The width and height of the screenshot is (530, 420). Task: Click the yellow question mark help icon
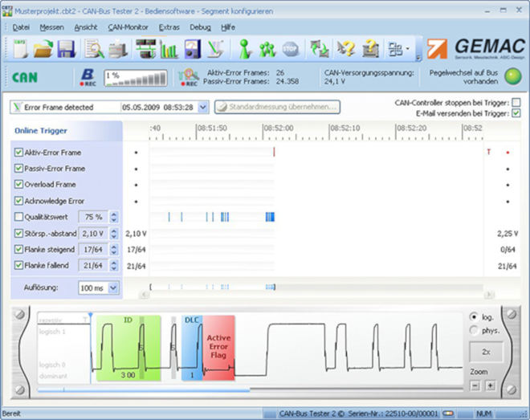tap(345, 49)
